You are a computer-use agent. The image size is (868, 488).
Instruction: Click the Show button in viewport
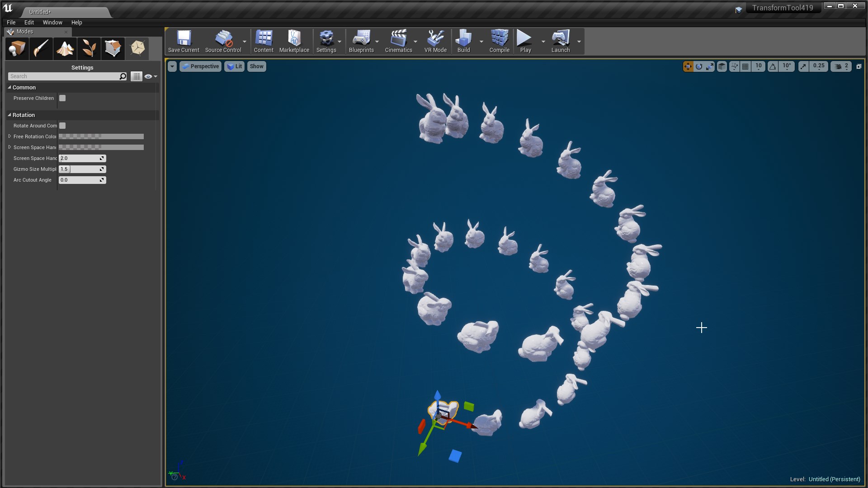(256, 66)
